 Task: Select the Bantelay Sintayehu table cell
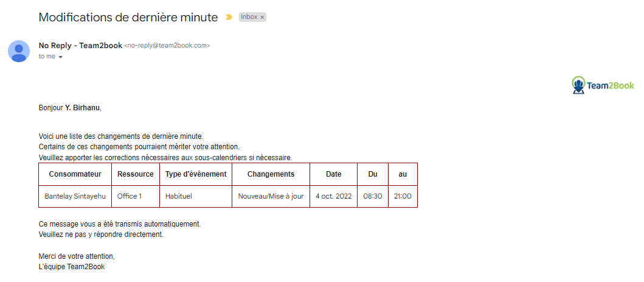(x=75, y=196)
